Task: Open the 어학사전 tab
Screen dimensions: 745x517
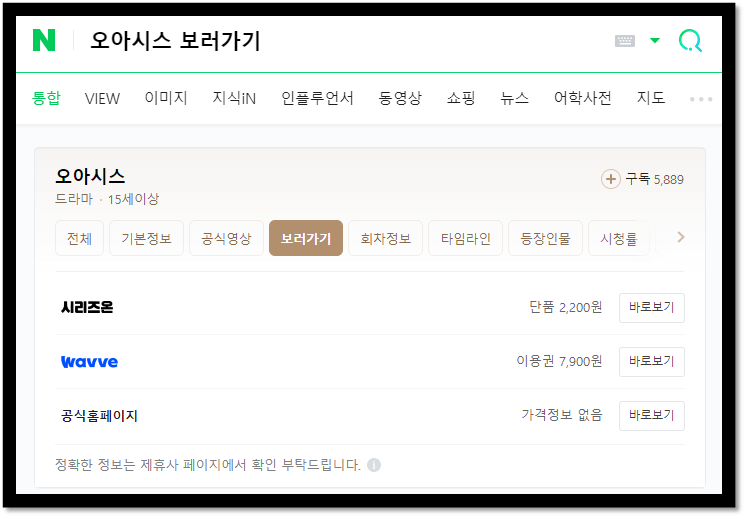Action: (x=583, y=98)
